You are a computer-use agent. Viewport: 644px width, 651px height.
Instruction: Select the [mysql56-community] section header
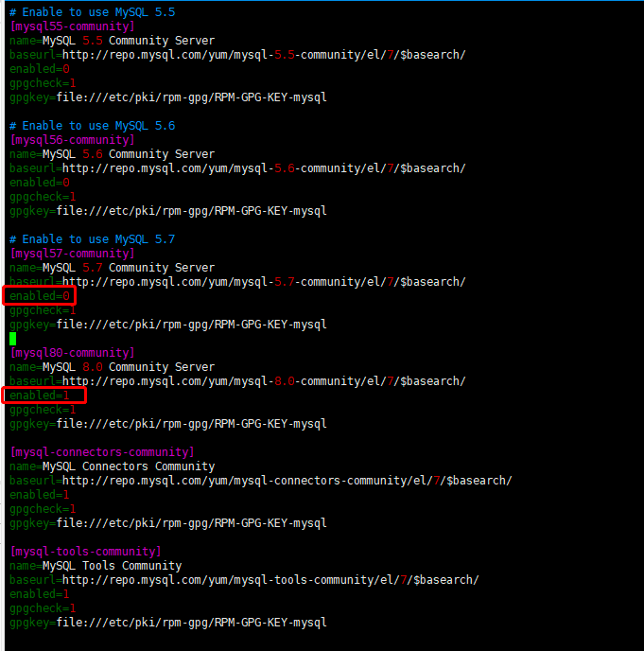click(72, 140)
